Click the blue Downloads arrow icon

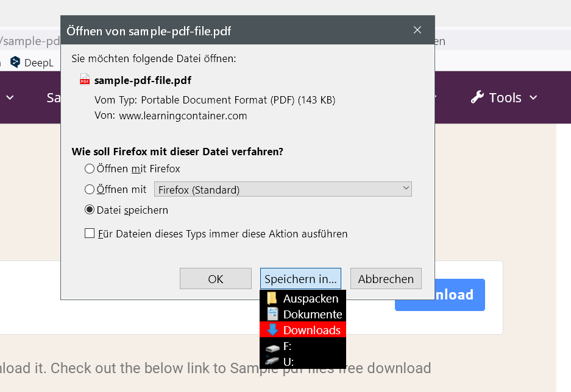click(x=272, y=330)
